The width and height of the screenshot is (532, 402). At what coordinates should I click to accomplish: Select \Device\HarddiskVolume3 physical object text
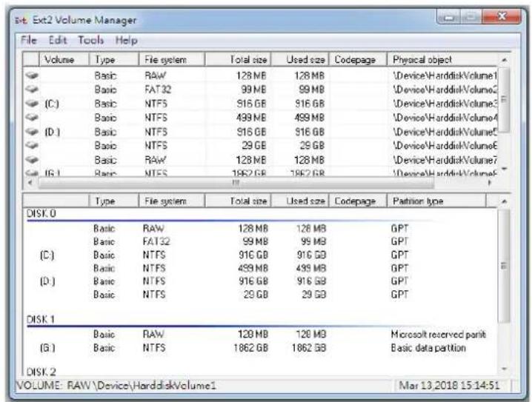pos(445,104)
